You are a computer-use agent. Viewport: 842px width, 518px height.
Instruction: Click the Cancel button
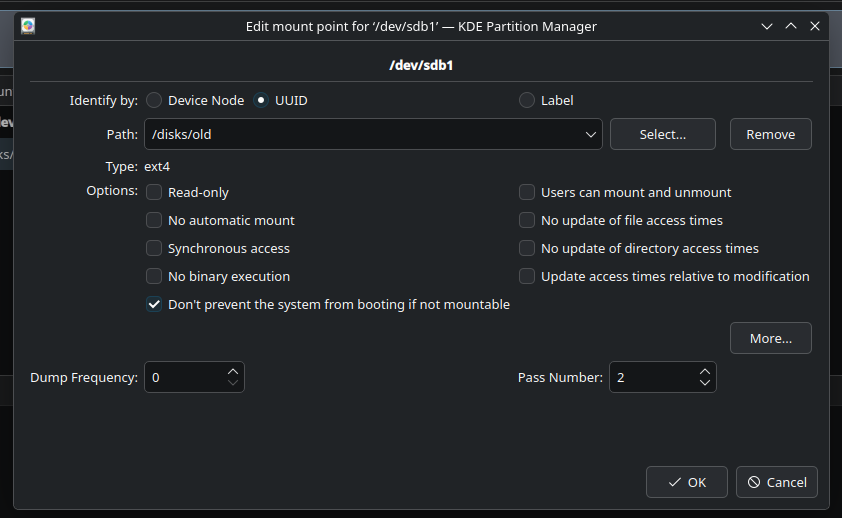[776, 482]
